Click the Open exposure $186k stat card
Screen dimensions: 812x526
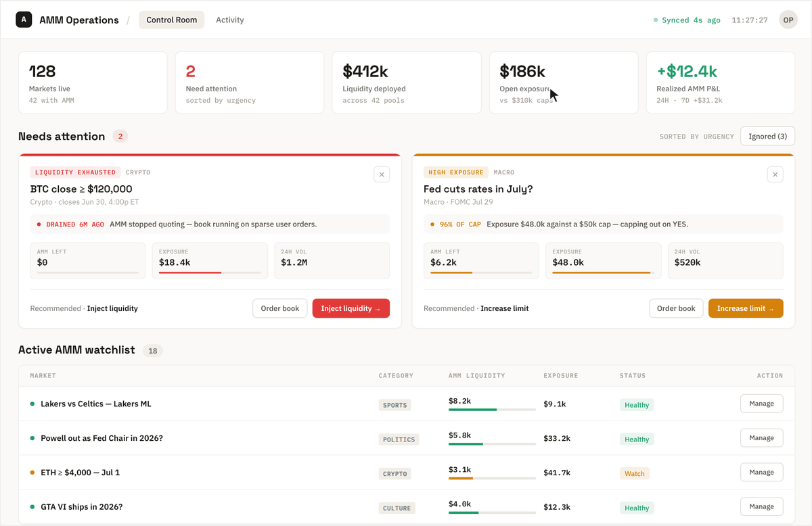point(564,82)
